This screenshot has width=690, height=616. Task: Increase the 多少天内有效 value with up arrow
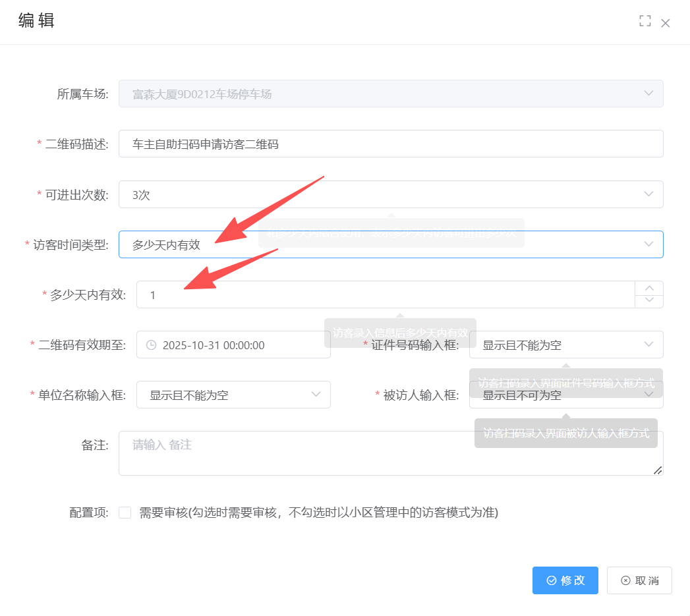649,288
